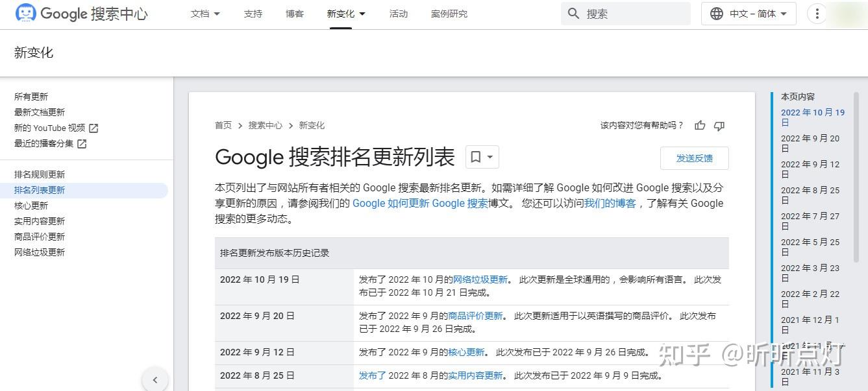Click the bookmark icon beside page title
This screenshot has height=391, width=868.
point(476,157)
